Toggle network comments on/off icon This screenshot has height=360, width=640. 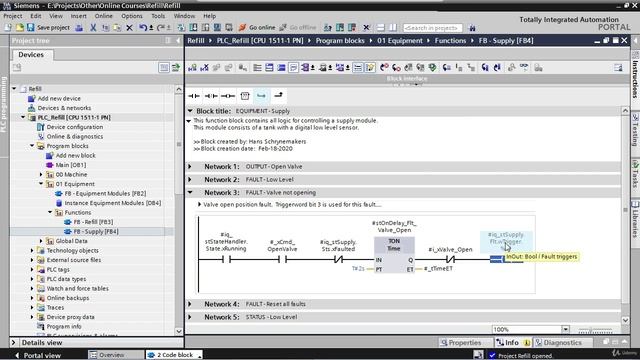[x=358, y=68]
